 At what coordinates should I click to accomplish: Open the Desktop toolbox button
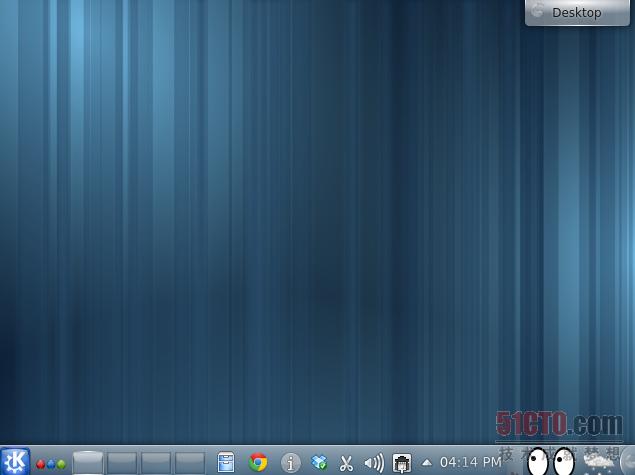(577, 13)
